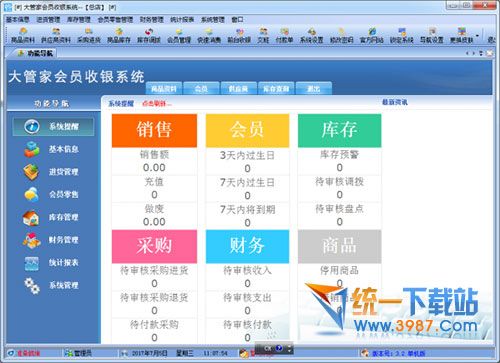The image size is (500, 363).
Task: Click 修改密码 toolbar icon
Action: tap(342, 35)
